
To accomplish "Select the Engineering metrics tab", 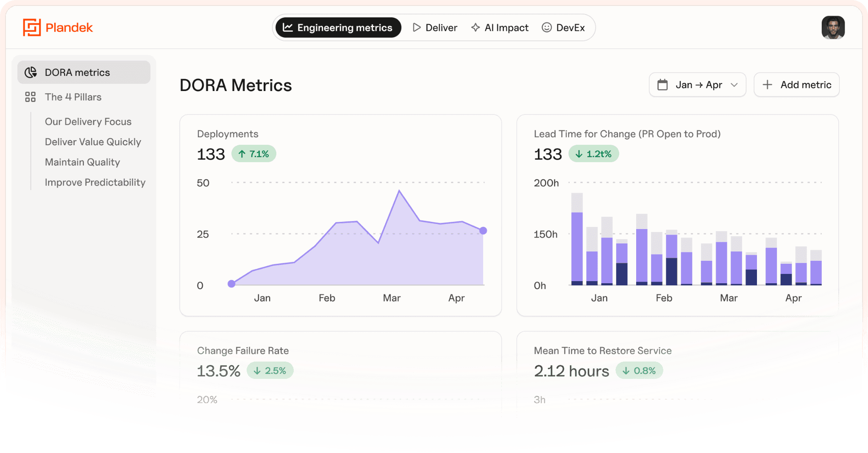I will tap(338, 28).
